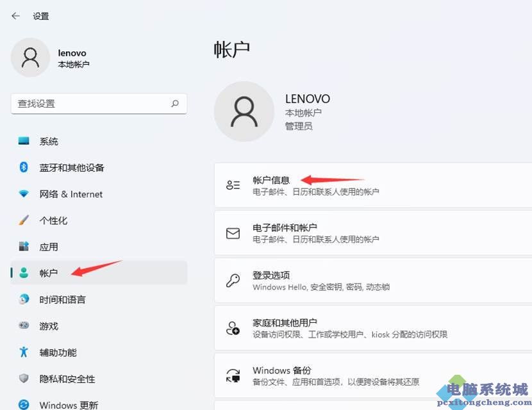Select 游戏 in the sidebar

pos(99,325)
